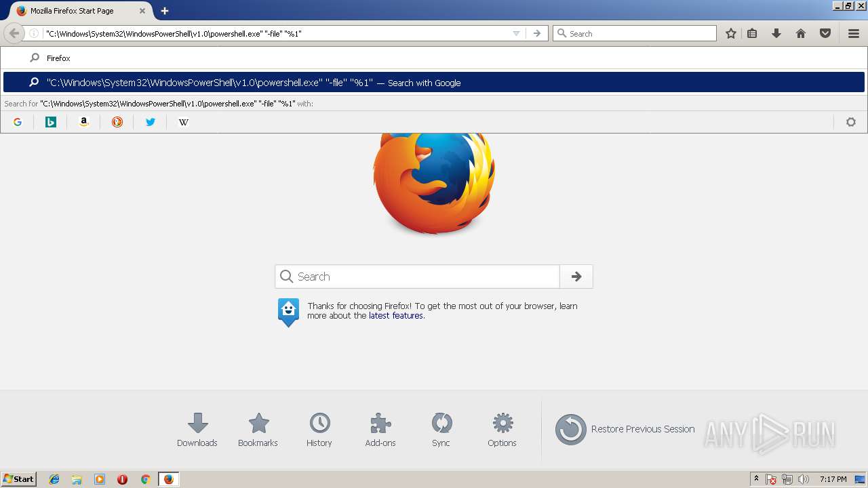The width and height of the screenshot is (868, 488).
Task: Click into the toolbar Search box
Action: [x=635, y=33]
